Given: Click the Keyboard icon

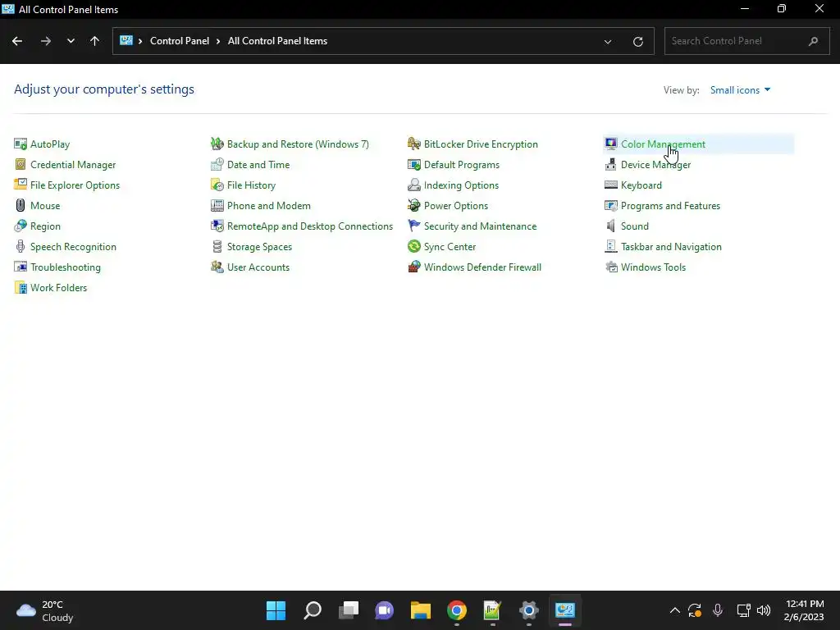Looking at the screenshot, I should (x=610, y=185).
